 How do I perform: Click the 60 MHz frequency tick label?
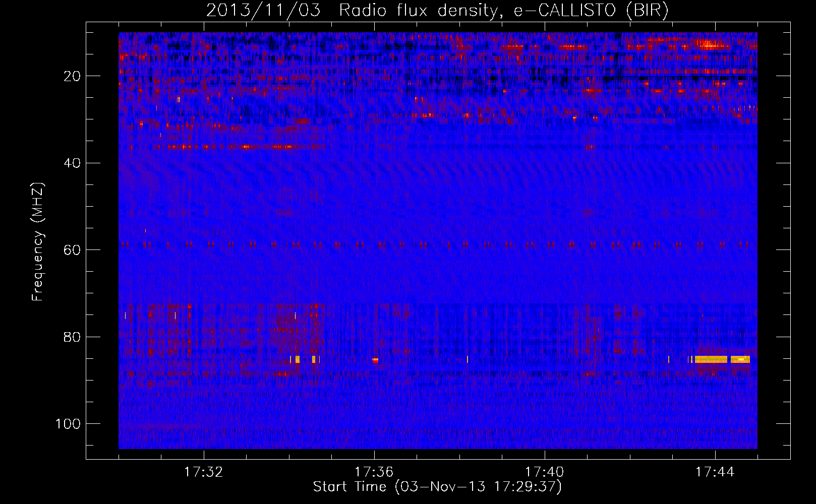coord(73,250)
